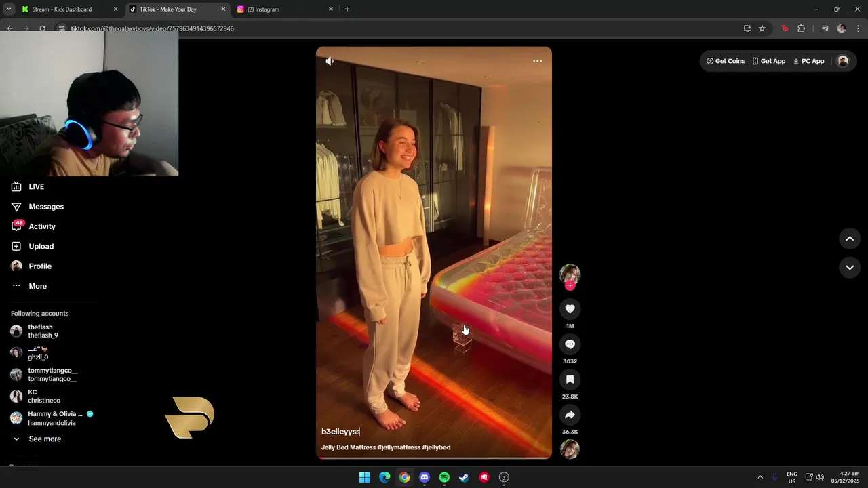Screen dimensions: 868x488
Task: Open Upload in the sidebar
Action: 33,246
